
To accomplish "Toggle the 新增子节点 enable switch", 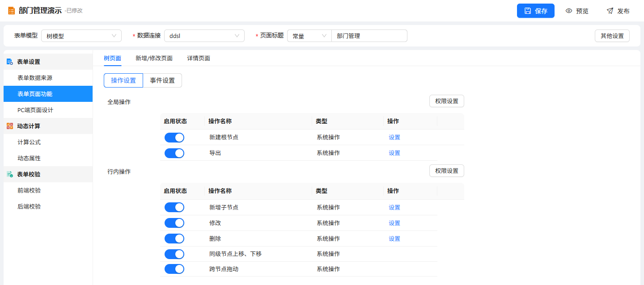I will coord(174,207).
